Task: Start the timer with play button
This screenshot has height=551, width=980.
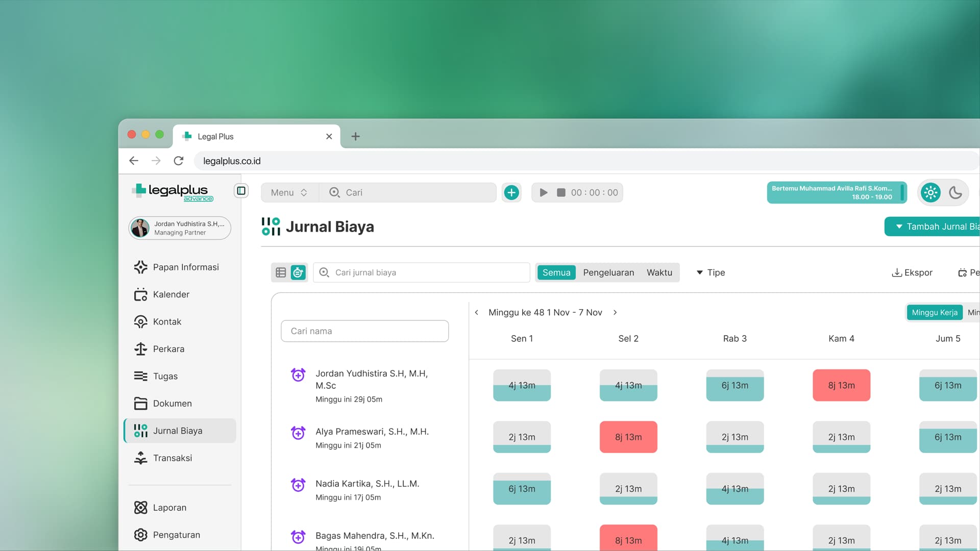Action: [x=544, y=192]
